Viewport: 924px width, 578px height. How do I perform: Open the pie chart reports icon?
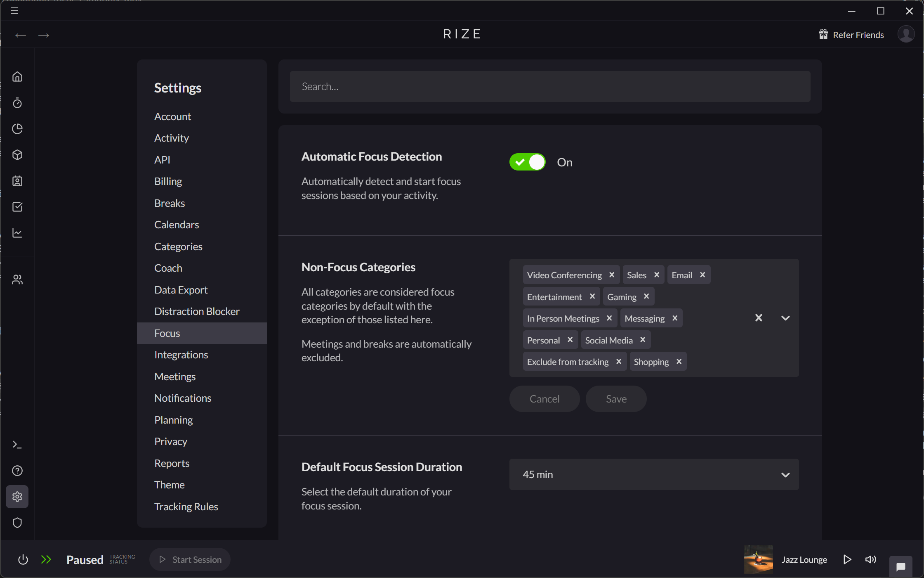[17, 129]
